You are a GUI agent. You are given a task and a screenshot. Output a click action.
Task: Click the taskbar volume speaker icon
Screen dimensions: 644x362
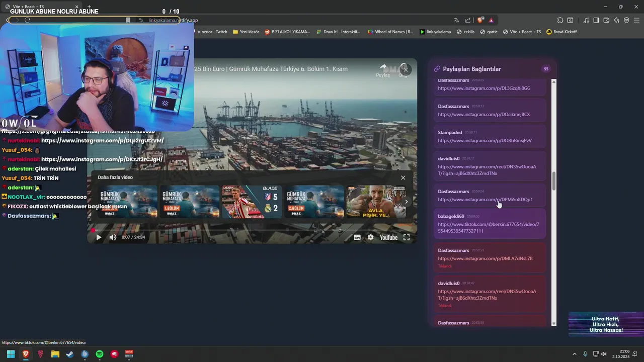(604, 354)
